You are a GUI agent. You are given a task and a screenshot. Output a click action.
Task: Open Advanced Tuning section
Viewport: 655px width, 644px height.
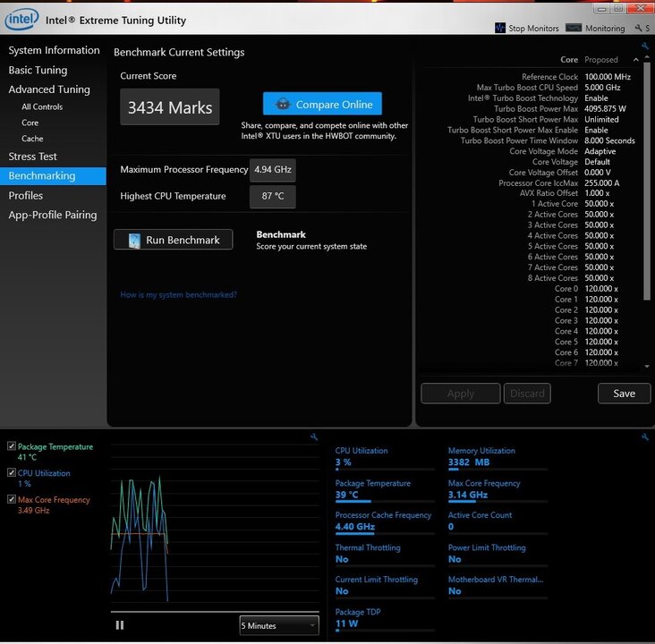(49, 89)
